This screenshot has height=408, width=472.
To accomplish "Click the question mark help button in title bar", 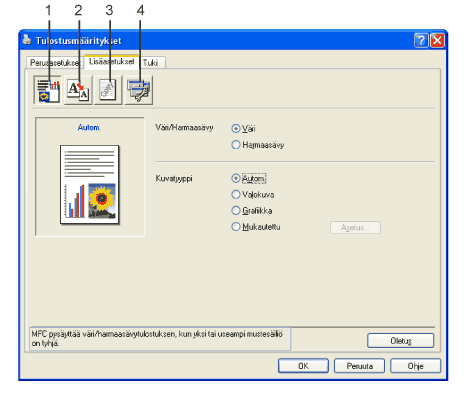I will point(421,40).
